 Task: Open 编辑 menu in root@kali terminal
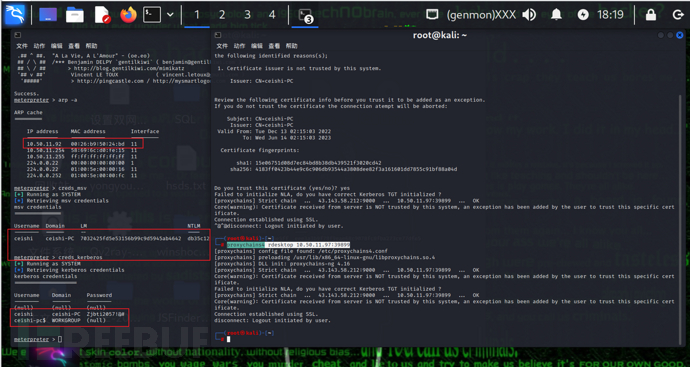point(257,46)
